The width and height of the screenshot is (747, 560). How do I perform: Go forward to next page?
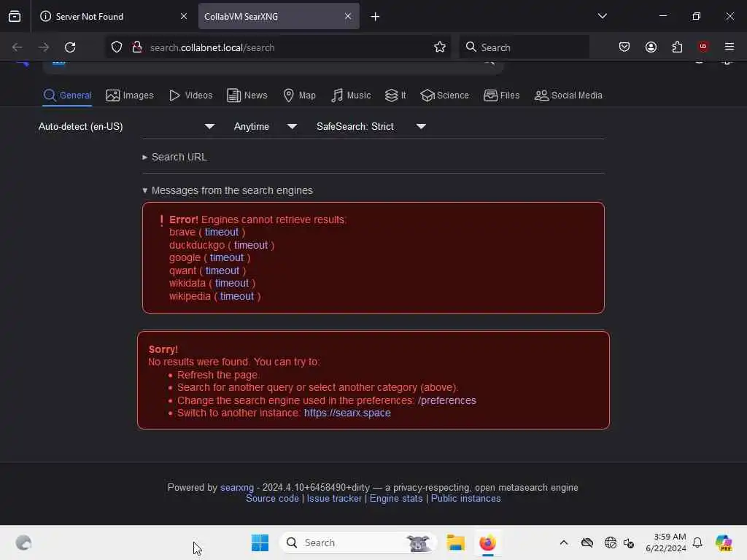coord(43,47)
